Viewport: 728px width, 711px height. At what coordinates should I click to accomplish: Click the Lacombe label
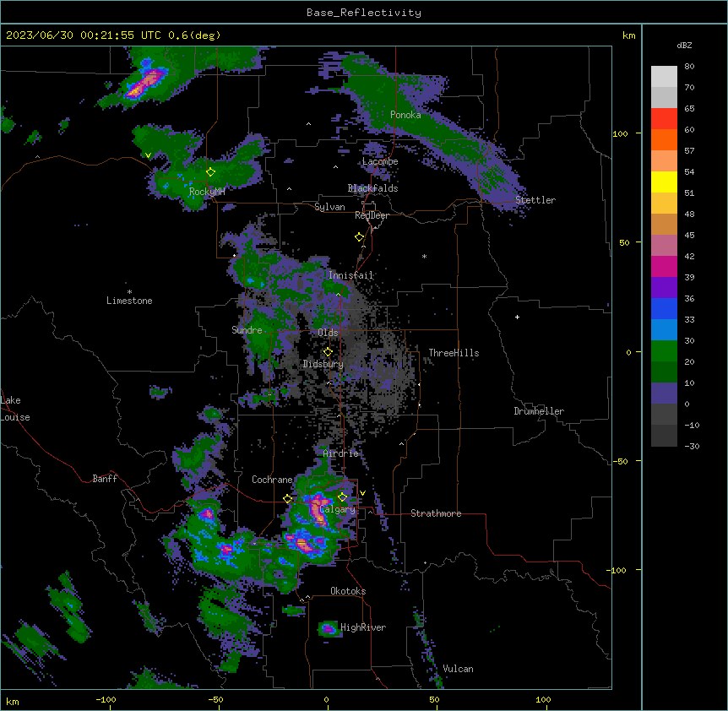(380, 161)
